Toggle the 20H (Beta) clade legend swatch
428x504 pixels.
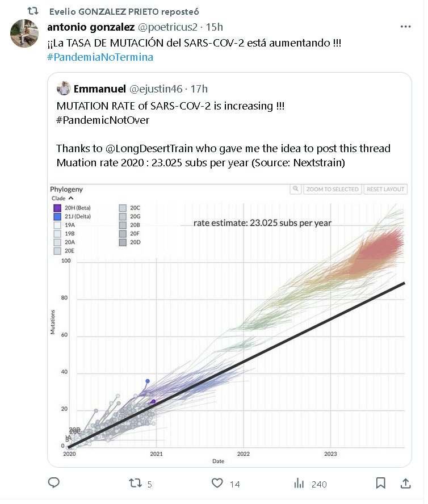coord(57,208)
